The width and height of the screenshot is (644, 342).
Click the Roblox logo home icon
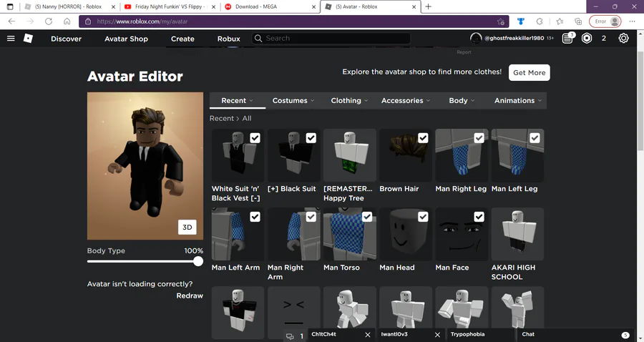coord(28,38)
